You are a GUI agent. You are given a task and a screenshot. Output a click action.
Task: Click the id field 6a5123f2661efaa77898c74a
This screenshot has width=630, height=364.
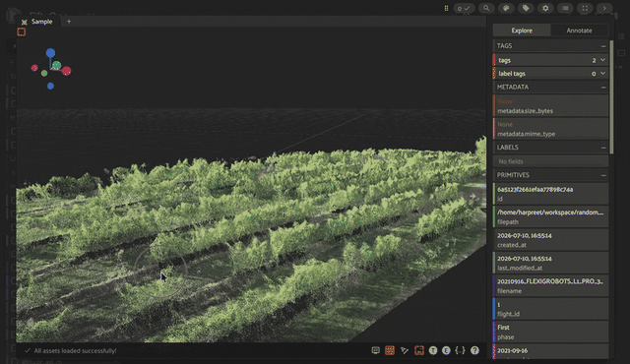tap(550, 194)
